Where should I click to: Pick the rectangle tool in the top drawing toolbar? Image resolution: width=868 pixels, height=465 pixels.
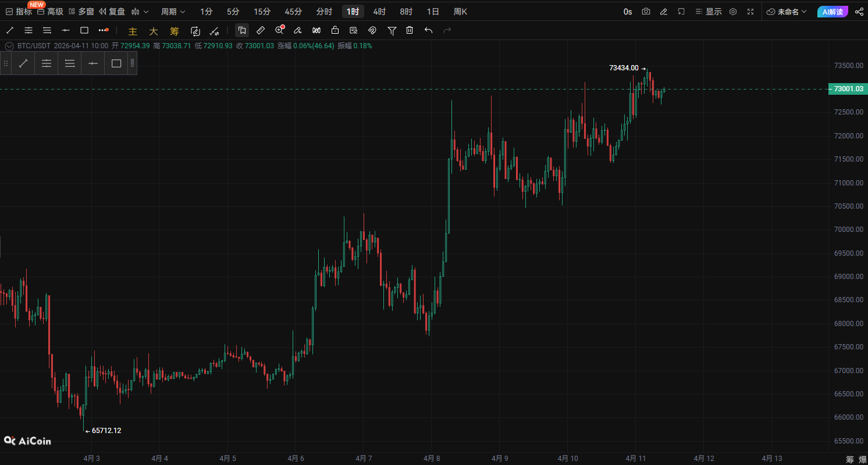click(84, 30)
